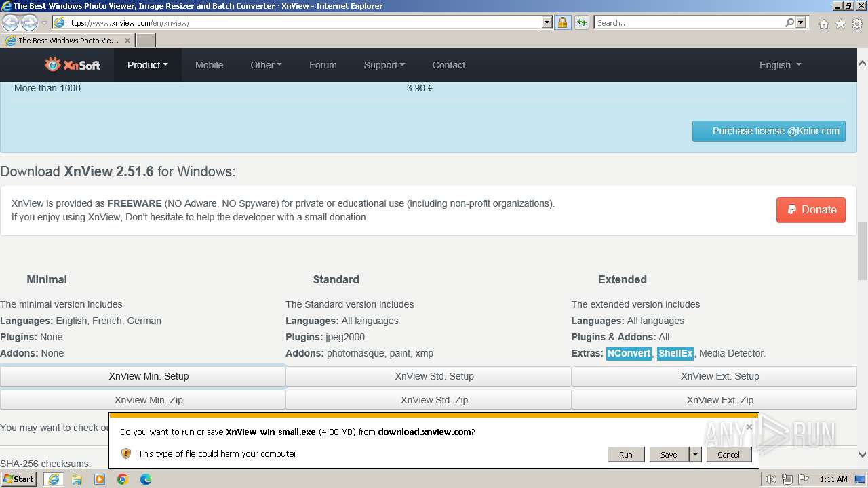The width and height of the screenshot is (868, 488).
Task: Click the ShellEx link
Action: [x=675, y=353]
